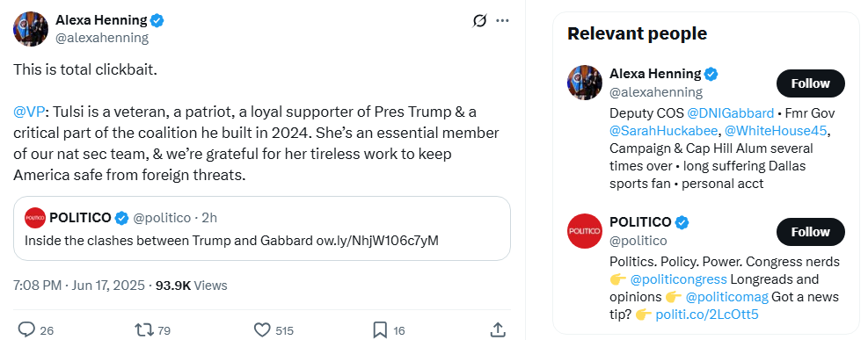
Task: Open the @politicomag link
Action: tap(726, 297)
